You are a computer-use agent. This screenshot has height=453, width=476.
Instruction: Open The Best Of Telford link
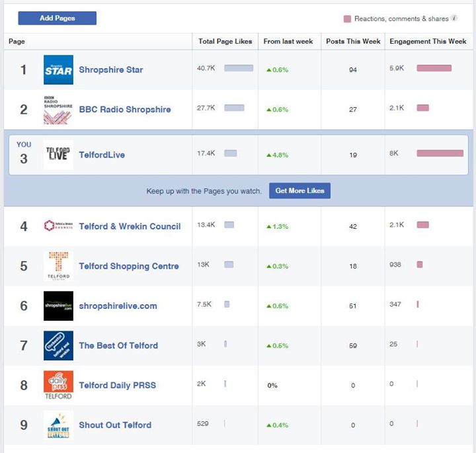click(118, 345)
